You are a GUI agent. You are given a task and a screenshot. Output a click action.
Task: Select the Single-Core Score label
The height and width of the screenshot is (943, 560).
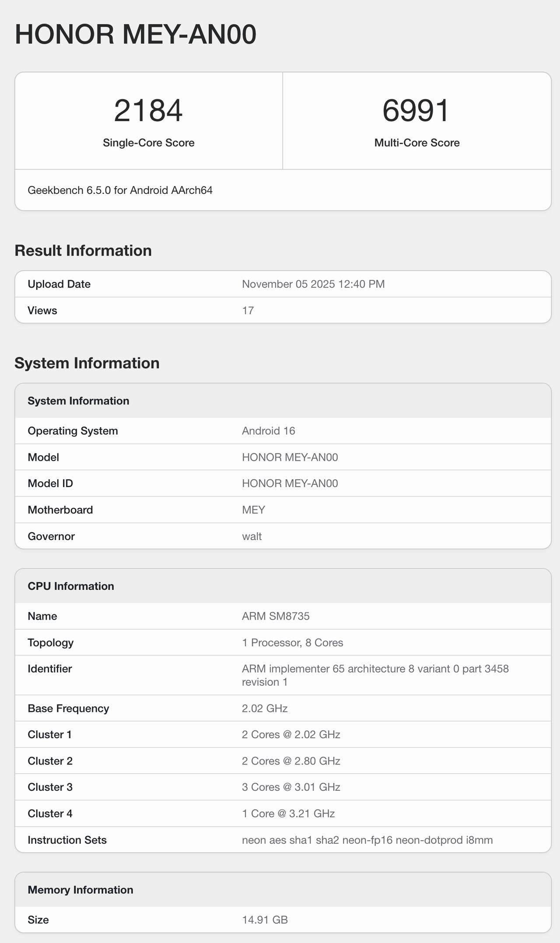coord(148,143)
